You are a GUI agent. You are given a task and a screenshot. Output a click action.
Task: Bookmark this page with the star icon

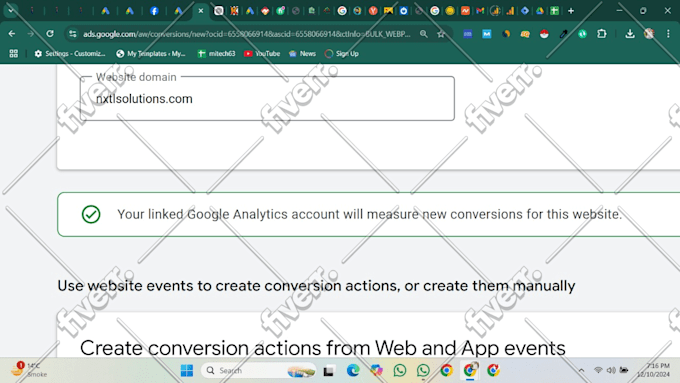[x=441, y=34]
